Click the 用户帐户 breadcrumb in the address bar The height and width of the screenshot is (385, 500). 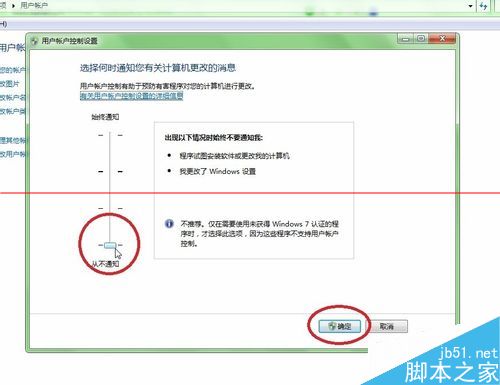click(34, 5)
